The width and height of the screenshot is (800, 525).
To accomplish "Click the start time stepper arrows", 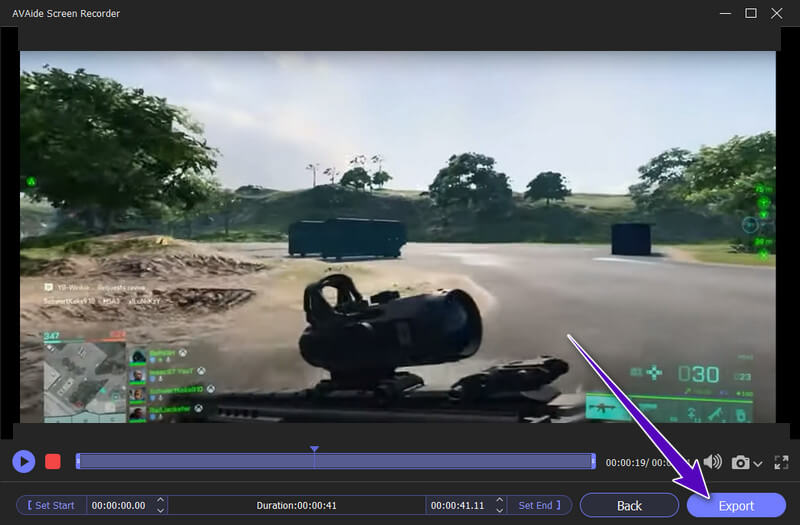I will click(162, 505).
